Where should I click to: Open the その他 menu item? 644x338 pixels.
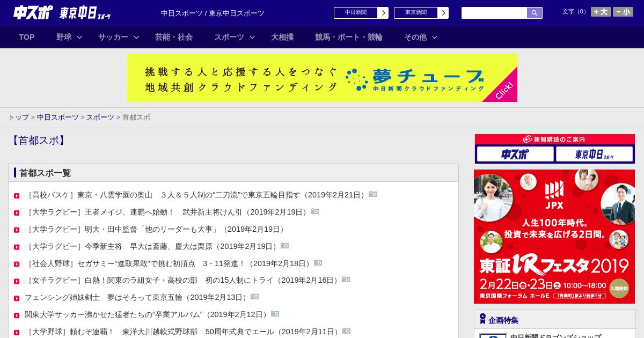click(415, 37)
